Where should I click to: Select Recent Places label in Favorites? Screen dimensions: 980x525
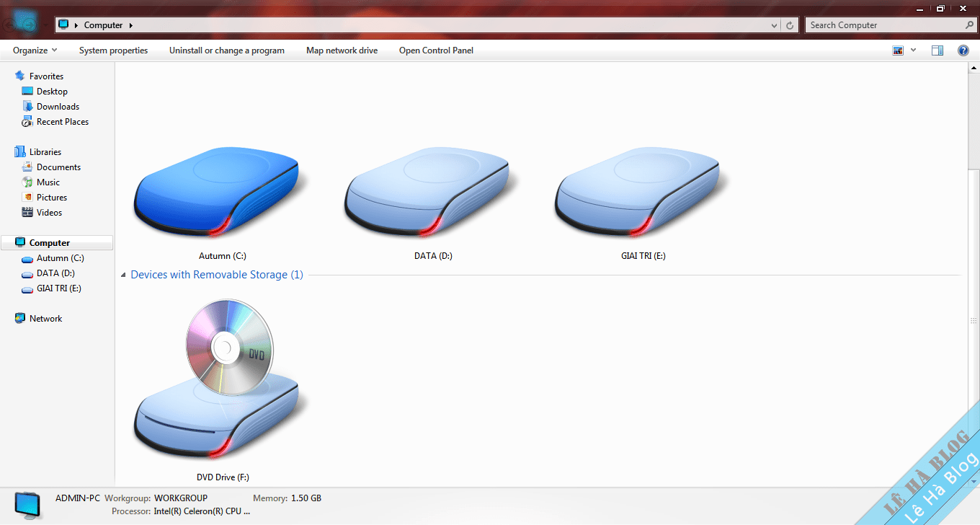tap(63, 122)
